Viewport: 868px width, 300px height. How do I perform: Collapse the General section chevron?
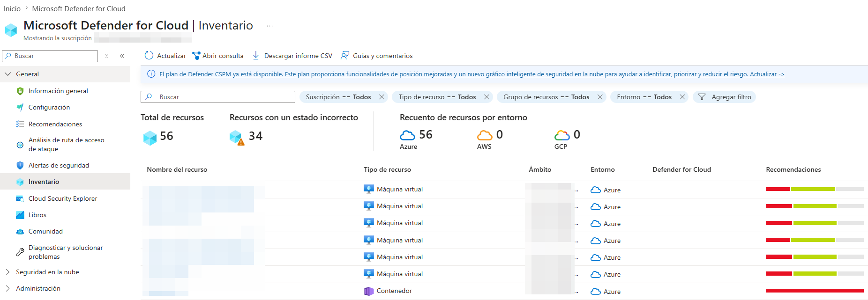(7, 74)
